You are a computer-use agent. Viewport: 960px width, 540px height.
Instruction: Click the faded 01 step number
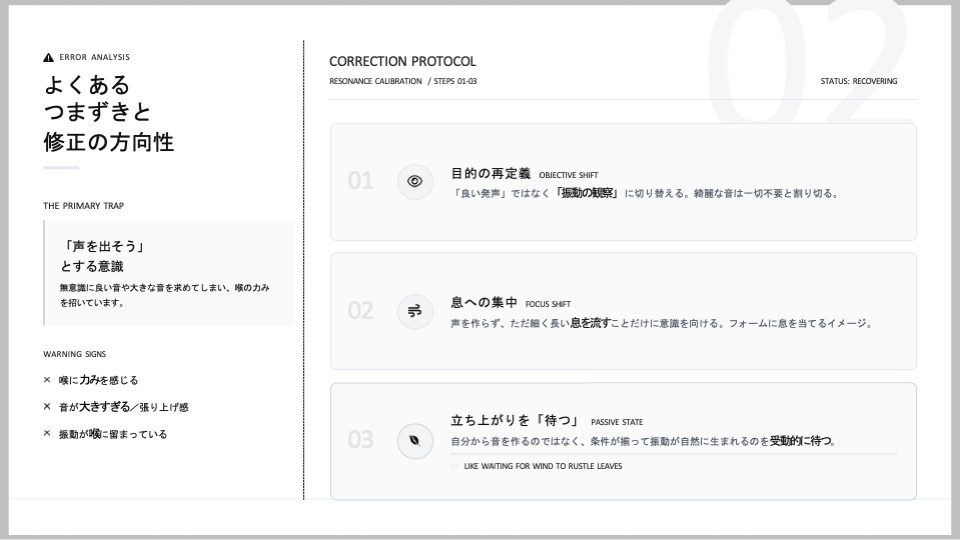[x=360, y=181]
